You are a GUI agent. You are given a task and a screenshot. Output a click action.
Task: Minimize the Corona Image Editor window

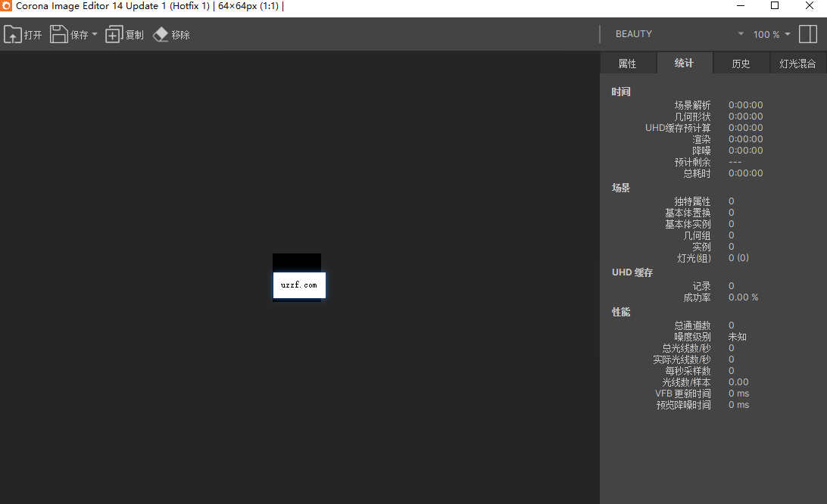click(740, 6)
